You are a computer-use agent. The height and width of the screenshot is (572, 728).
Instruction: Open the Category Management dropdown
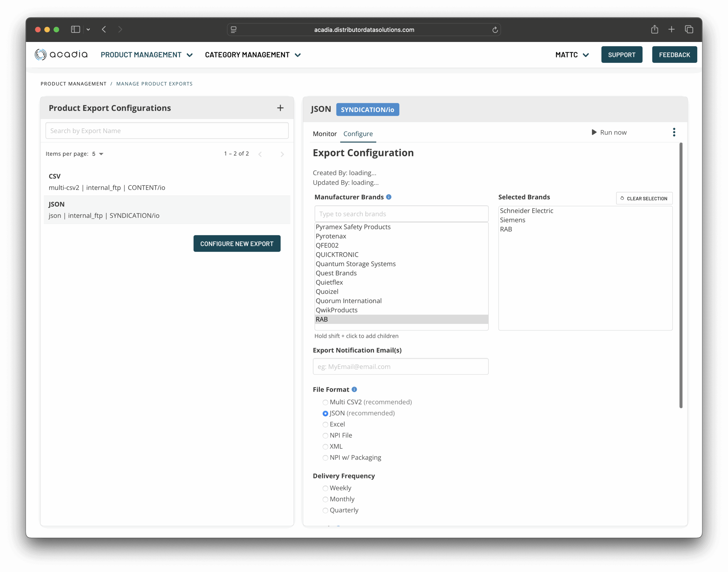253,55
